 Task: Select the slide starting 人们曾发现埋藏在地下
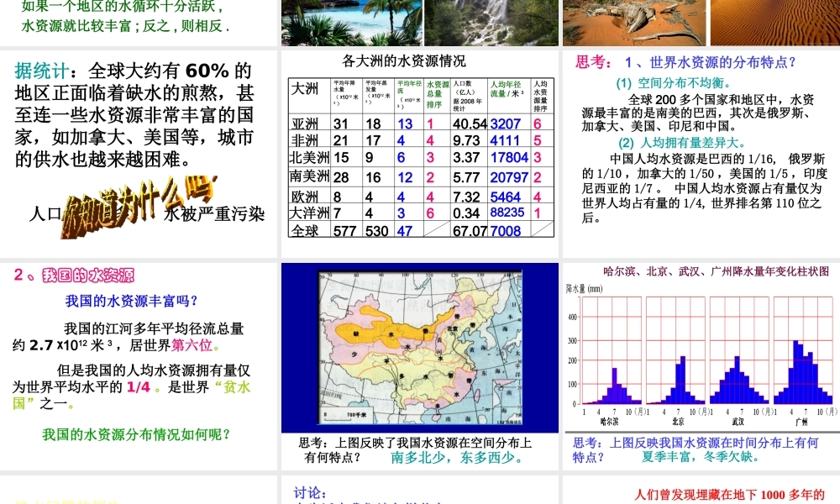pos(701,490)
